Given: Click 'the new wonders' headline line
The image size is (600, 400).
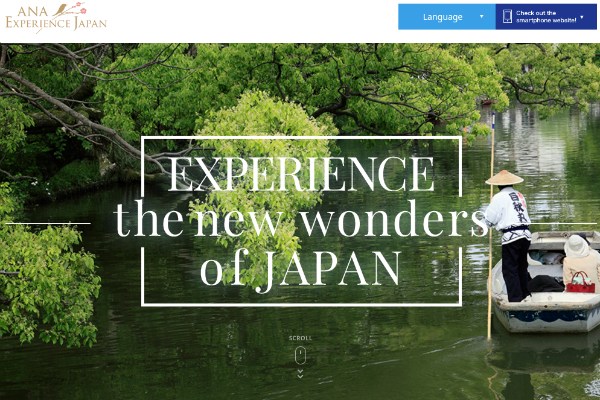Looking at the screenshot, I should coord(301,219).
